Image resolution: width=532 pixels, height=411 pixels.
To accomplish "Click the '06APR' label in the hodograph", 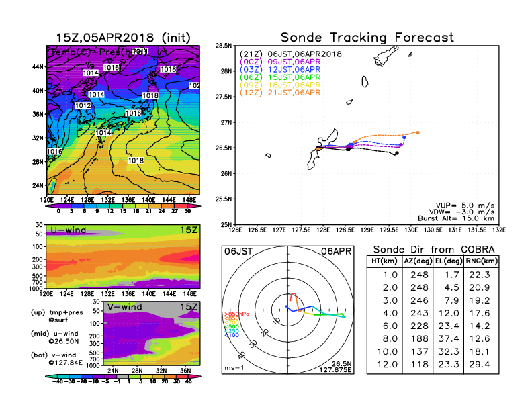I will click(x=337, y=252).
